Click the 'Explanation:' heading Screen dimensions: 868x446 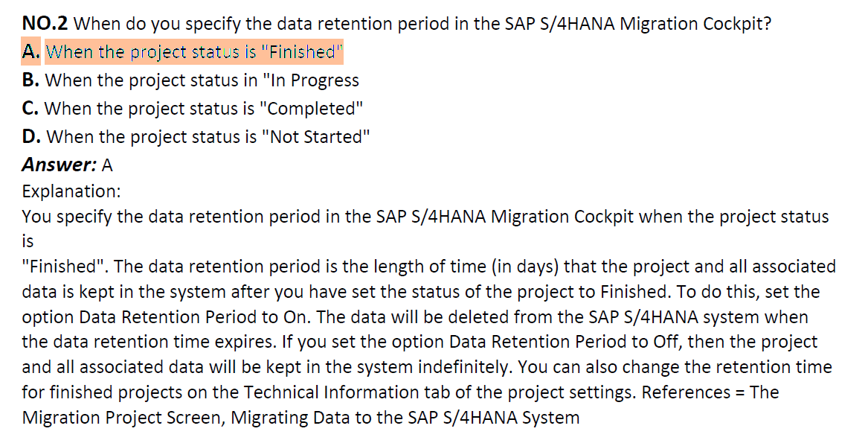(71, 191)
